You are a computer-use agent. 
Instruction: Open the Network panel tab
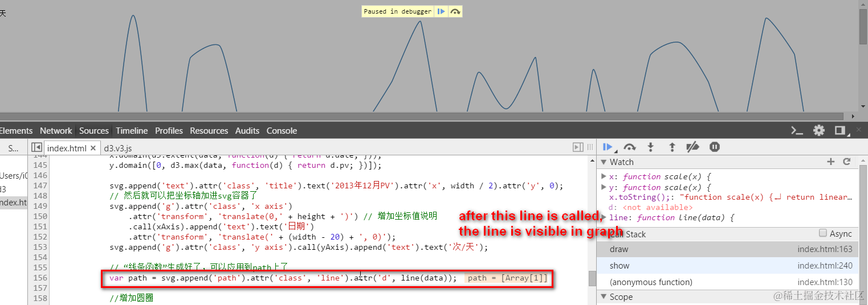tap(56, 130)
